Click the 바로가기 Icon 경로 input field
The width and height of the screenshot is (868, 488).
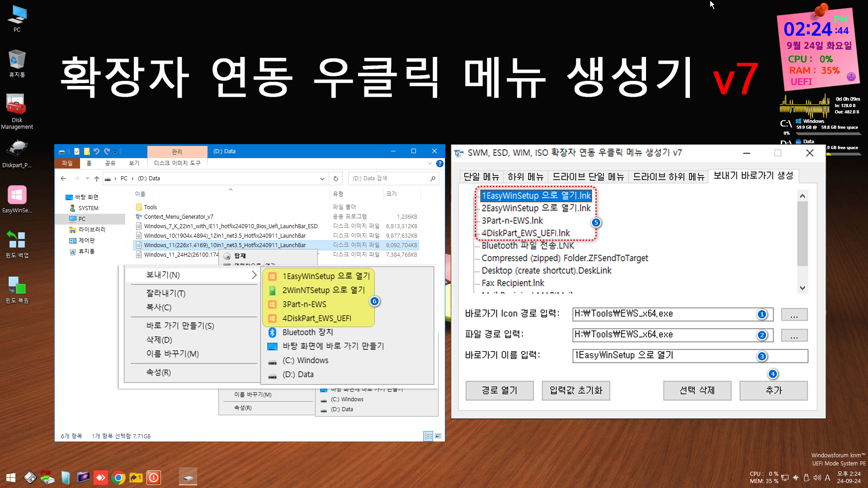click(x=673, y=314)
